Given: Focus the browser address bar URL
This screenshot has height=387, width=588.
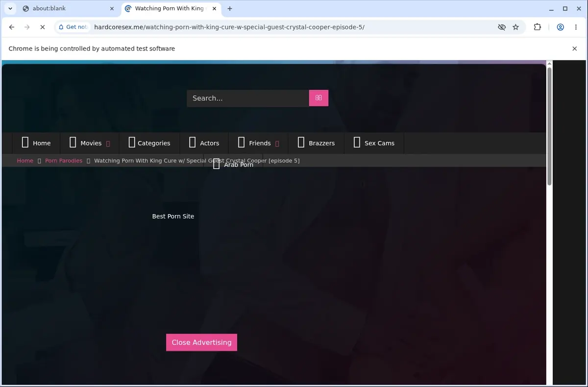Looking at the screenshot, I should point(229,27).
